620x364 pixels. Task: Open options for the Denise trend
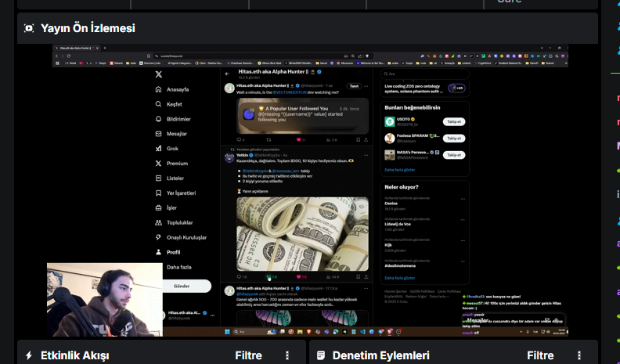(463, 199)
